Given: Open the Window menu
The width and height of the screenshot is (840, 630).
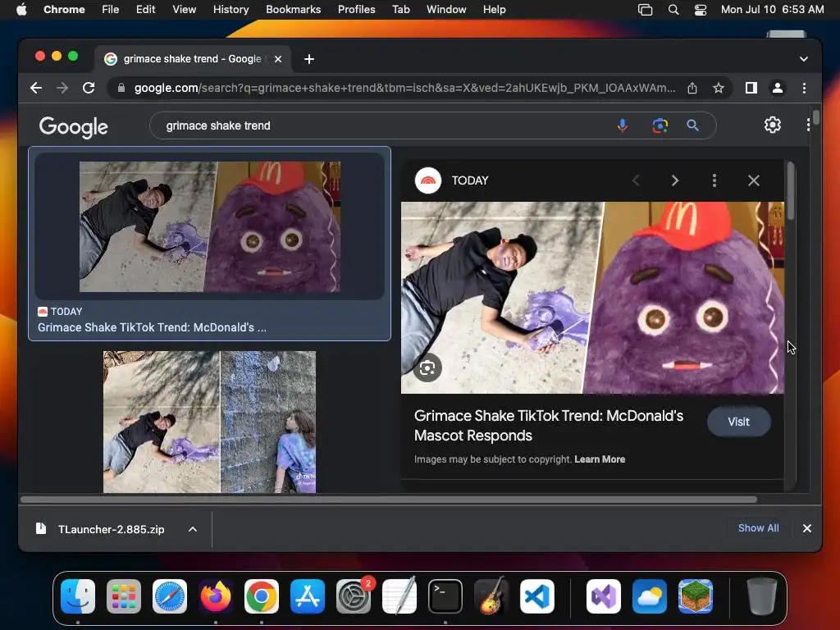Looking at the screenshot, I should tap(446, 10).
